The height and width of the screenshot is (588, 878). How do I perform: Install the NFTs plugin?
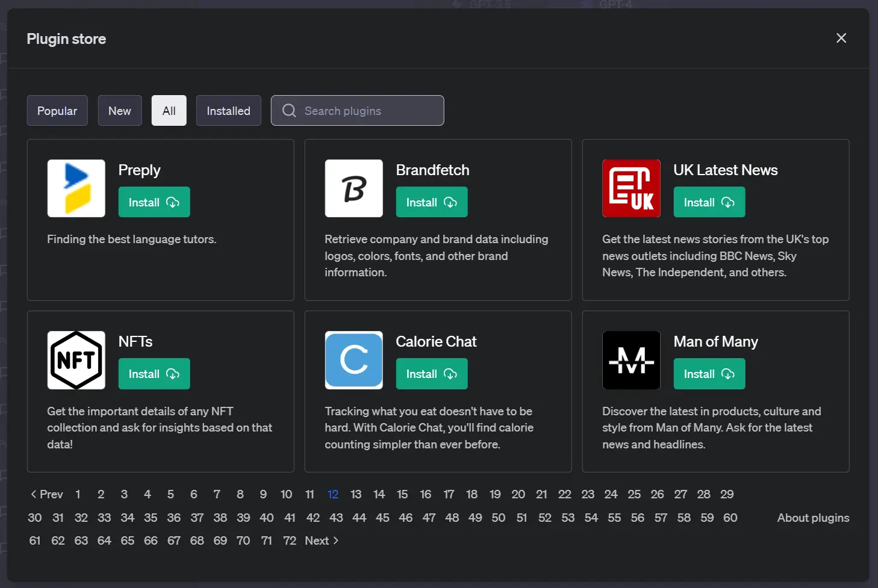pos(154,374)
